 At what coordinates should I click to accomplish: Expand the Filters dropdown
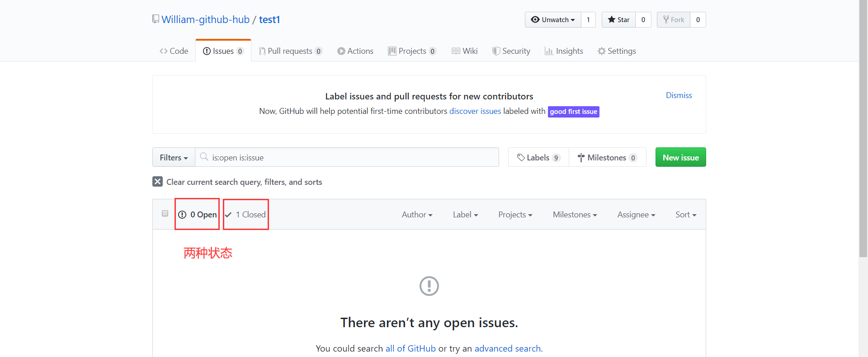[174, 157]
